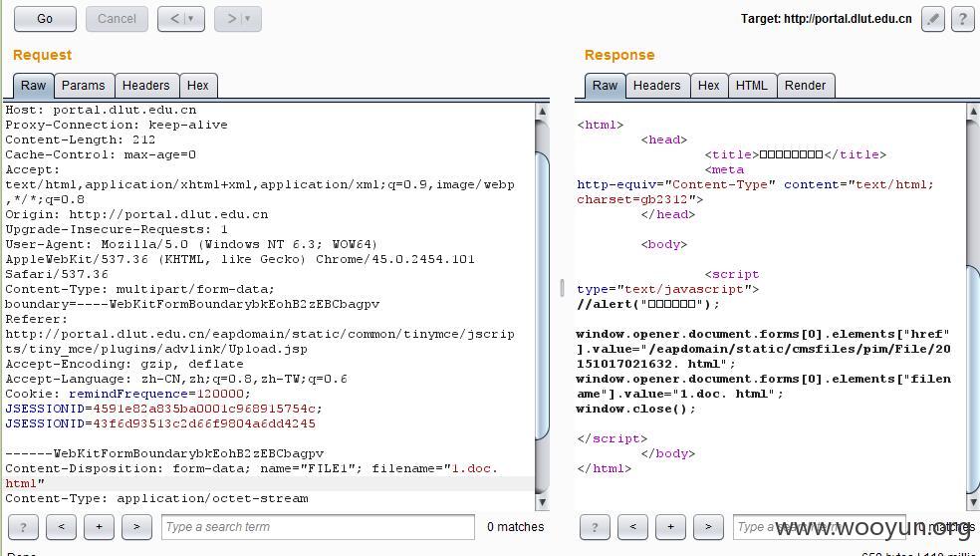This screenshot has width=980, height=556.
Task: Click the 'Content-Length: 212' header line
Action: click(x=80, y=140)
